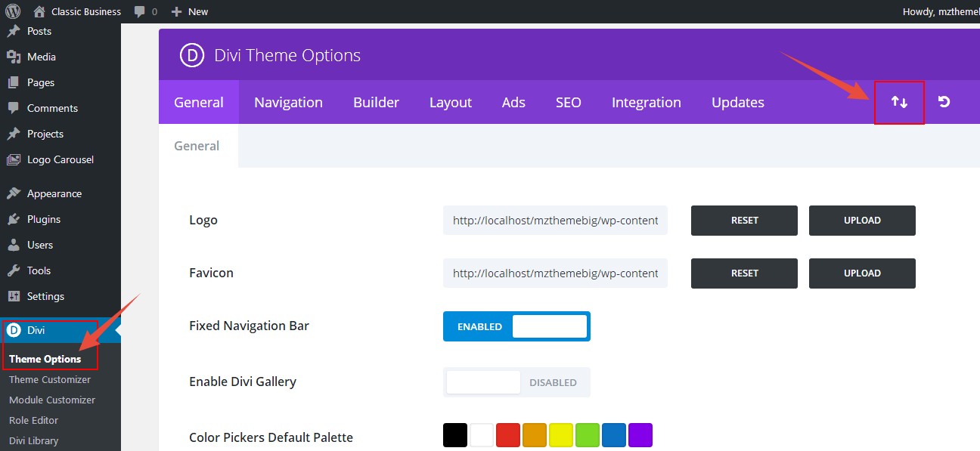
Task: Select the white palette swatch
Action: [482, 435]
